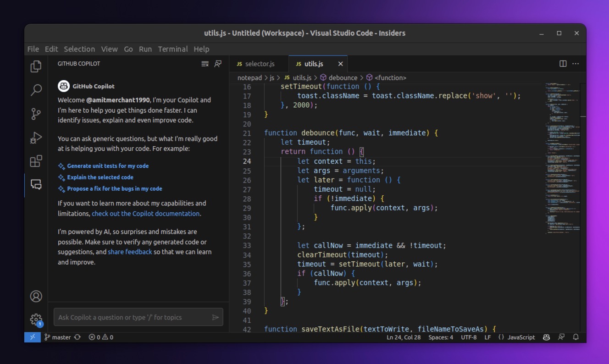Click the feedback icon in Copilot panel header

[x=218, y=64]
